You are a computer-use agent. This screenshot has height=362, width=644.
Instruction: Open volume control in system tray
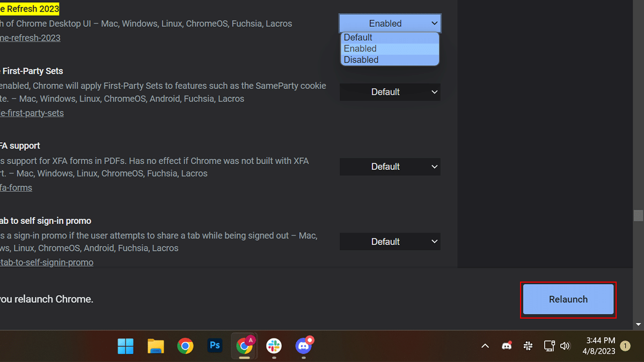565,346
